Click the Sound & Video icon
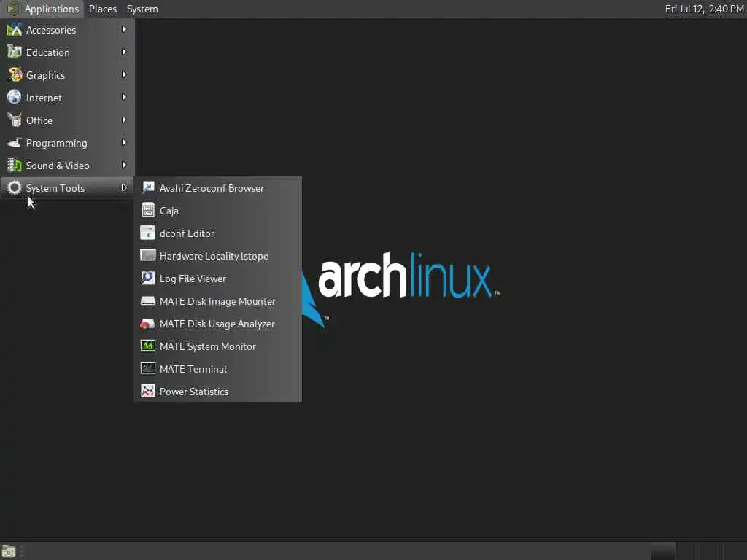This screenshot has width=747, height=560. (15, 166)
